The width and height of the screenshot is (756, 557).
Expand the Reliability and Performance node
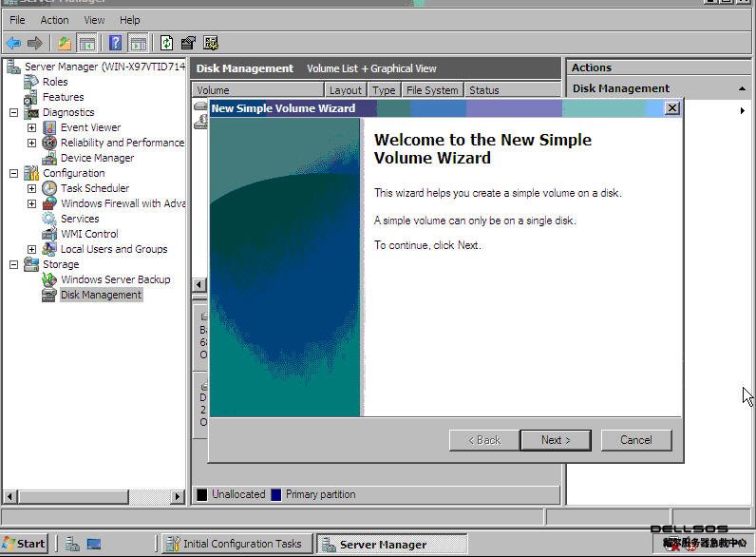pyautogui.click(x=31, y=143)
